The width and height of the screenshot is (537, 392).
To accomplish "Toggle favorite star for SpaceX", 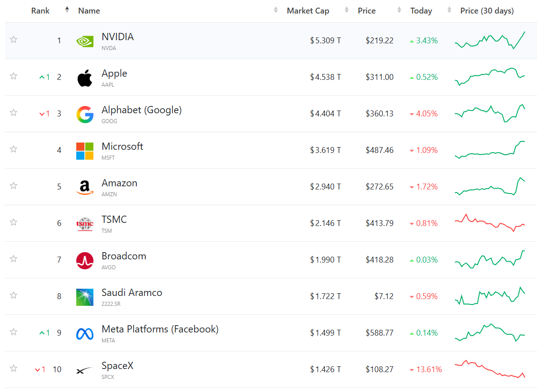I will coord(14,369).
